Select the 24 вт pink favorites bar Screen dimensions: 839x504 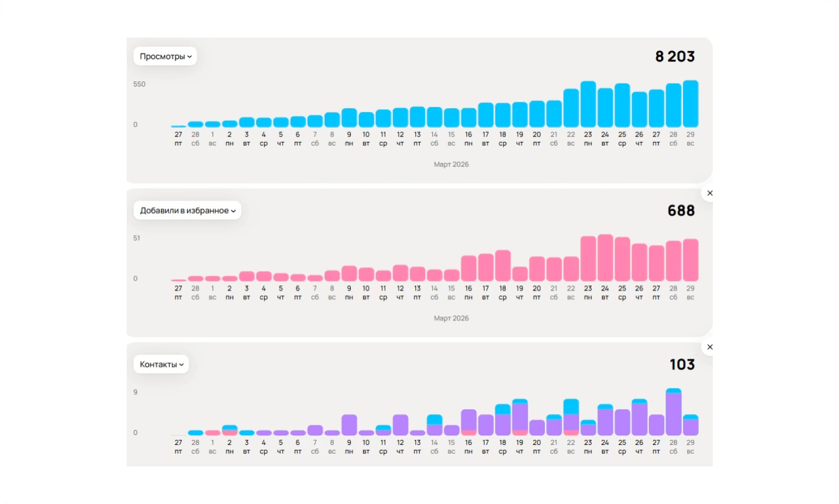(x=605, y=258)
